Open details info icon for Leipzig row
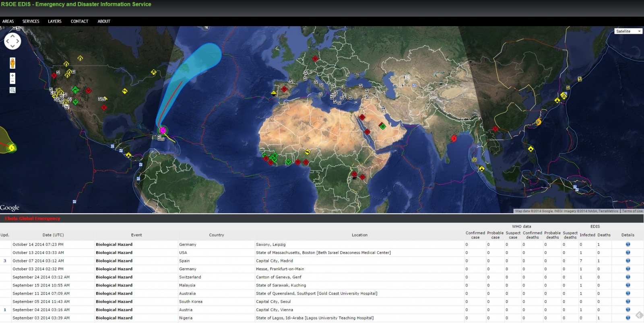 pos(627,244)
